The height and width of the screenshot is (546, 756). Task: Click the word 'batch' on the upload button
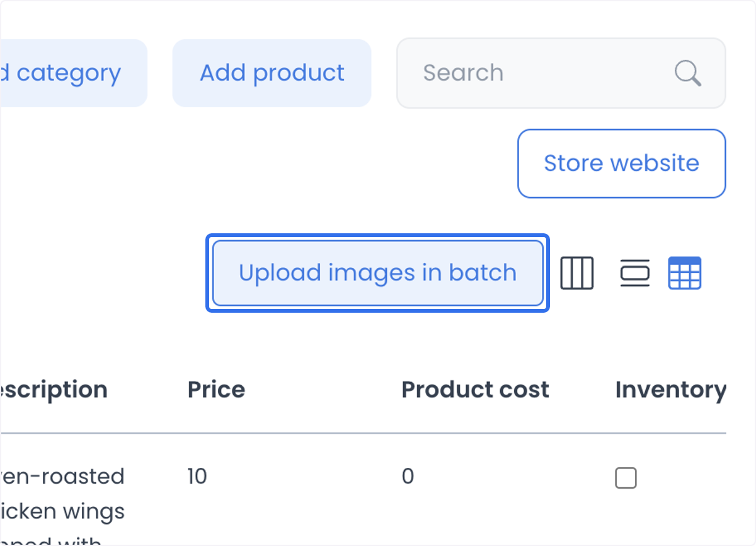pos(483,273)
